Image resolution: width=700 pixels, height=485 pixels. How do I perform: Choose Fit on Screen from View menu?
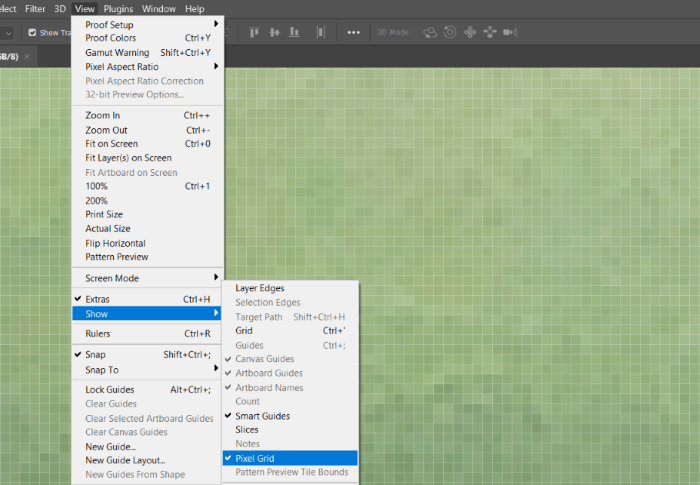pyautogui.click(x=112, y=144)
